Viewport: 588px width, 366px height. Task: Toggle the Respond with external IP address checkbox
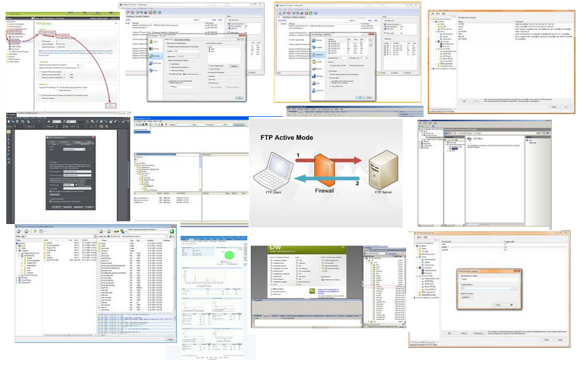(39, 95)
